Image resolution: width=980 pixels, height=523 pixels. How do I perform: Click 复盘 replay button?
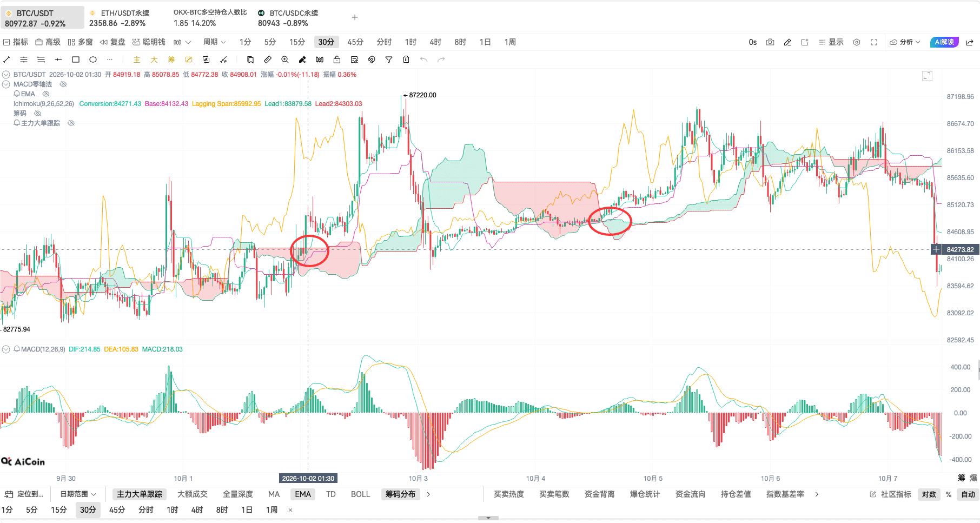pos(112,42)
